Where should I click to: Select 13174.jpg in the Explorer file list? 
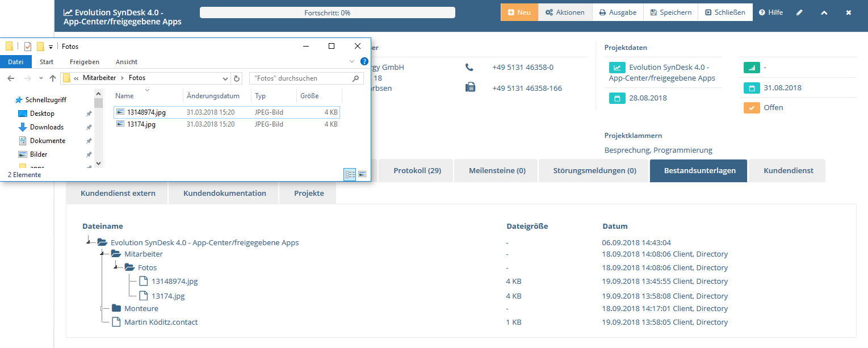point(227,124)
